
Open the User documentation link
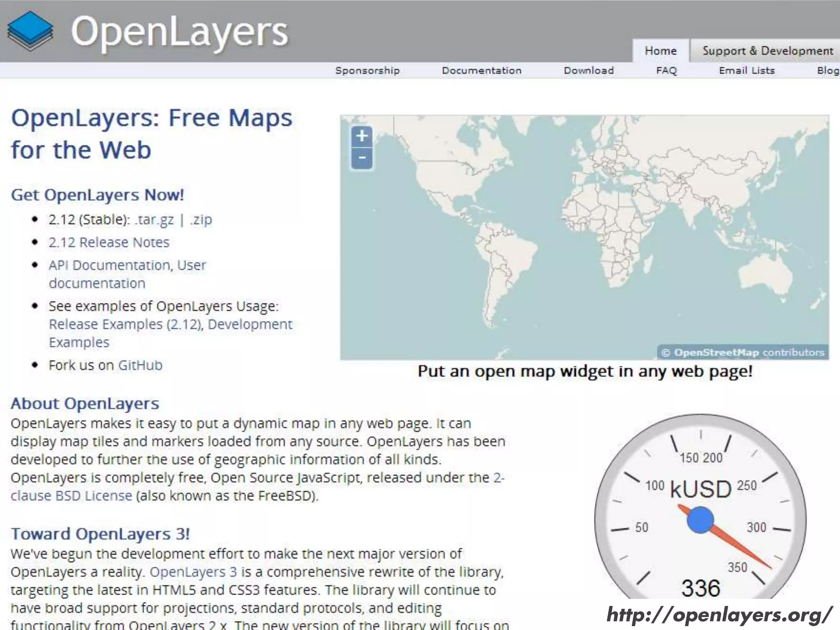[127, 274]
